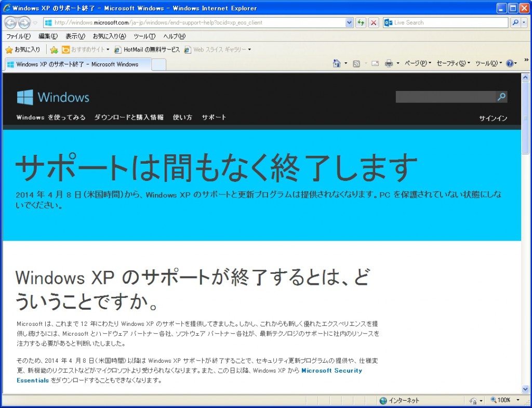532x408 pixels.
Task: Click the heading サポートは間もなく終了します
Action: click(x=217, y=168)
